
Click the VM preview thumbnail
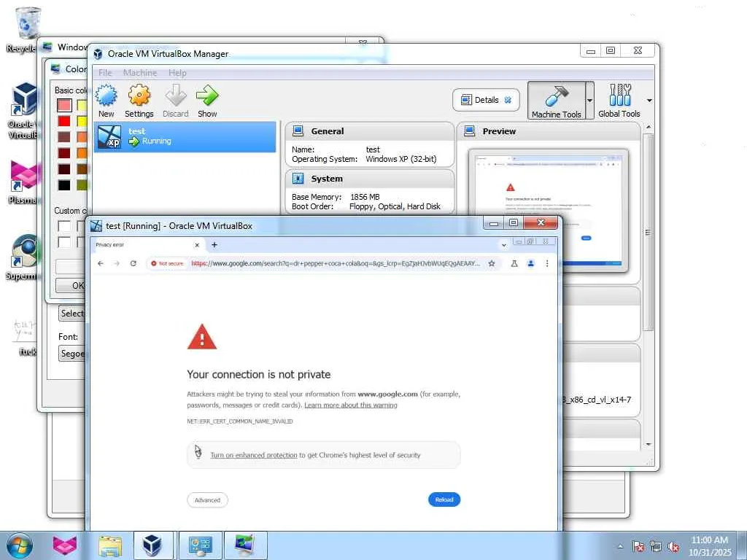549,210
